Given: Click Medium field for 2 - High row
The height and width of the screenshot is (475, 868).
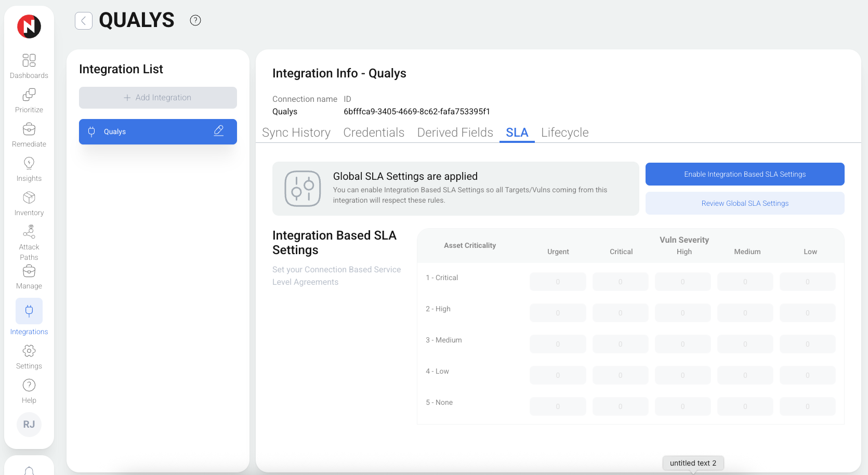Looking at the screenshot, I should [745, 313].
